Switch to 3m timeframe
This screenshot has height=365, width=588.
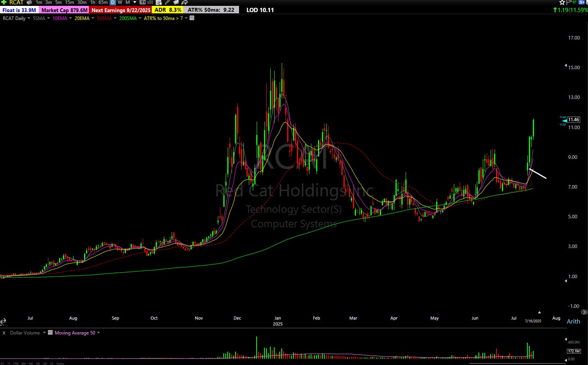click(49, 2)
